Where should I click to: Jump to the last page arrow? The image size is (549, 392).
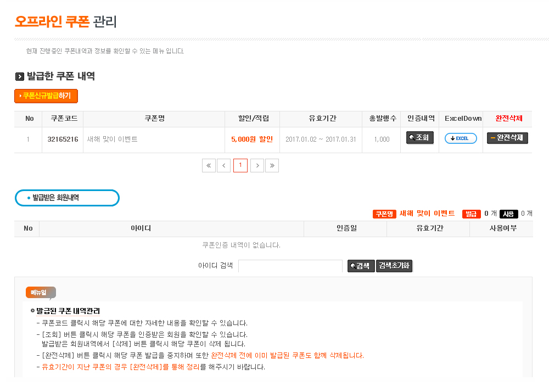(272, 165)
